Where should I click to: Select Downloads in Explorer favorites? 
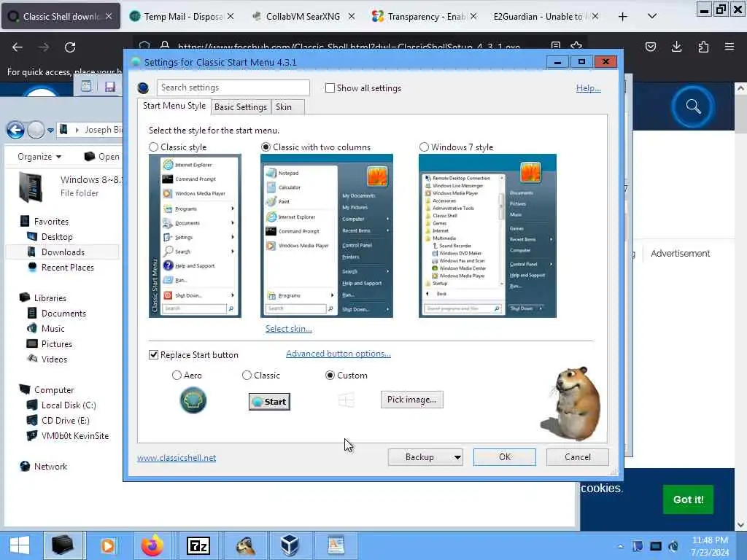[x=63, y=252]
